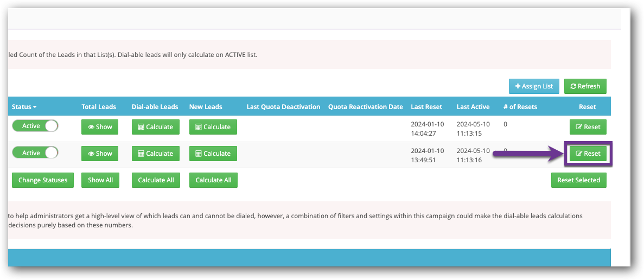Click the Change Statuses button
Viewport: 644px width, 280px height.
(x=43, y=180)
